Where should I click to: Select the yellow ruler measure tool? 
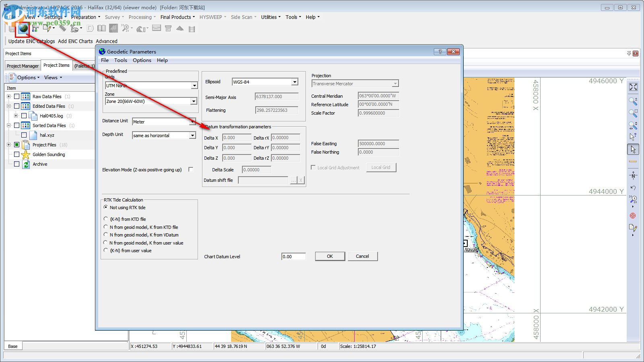633,161
